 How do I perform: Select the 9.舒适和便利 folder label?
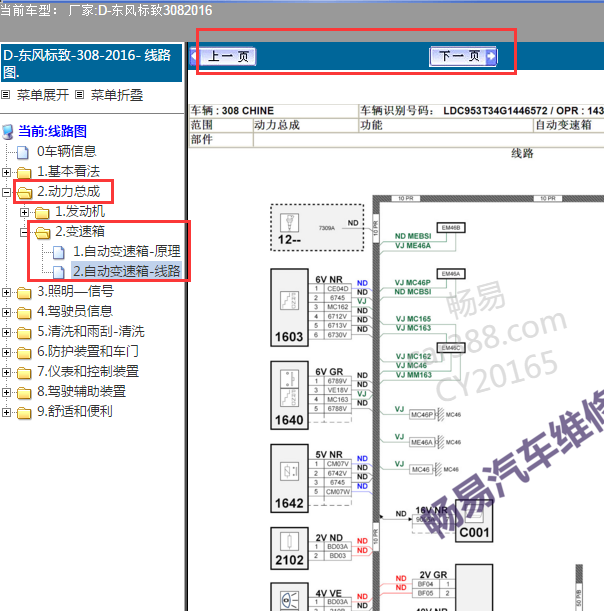tap(75, 411)
